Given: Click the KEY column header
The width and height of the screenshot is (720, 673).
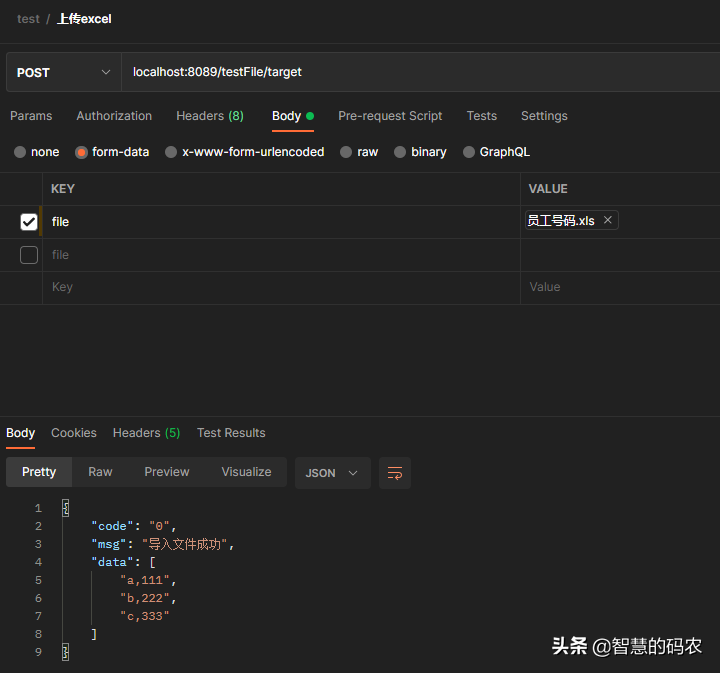Looking at the screenshot, I should coord(63,189).
